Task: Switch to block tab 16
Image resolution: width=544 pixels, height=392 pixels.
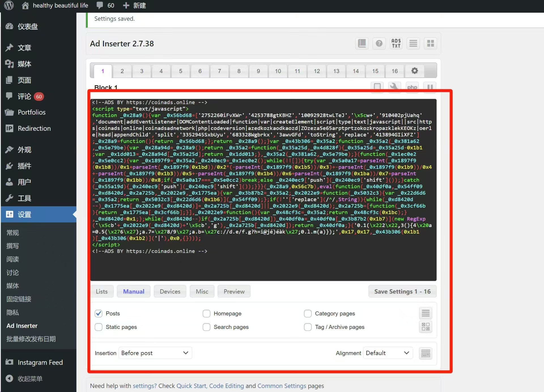Action: point(395,71)
